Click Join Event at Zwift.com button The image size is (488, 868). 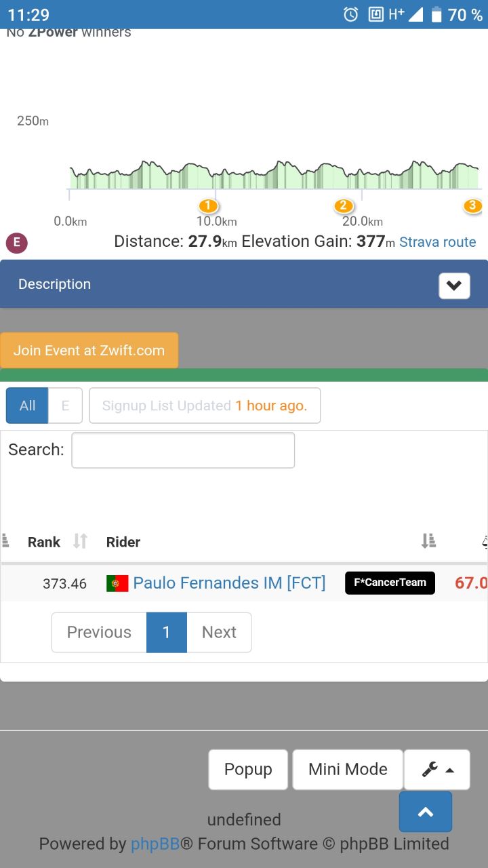click(89, 351)
